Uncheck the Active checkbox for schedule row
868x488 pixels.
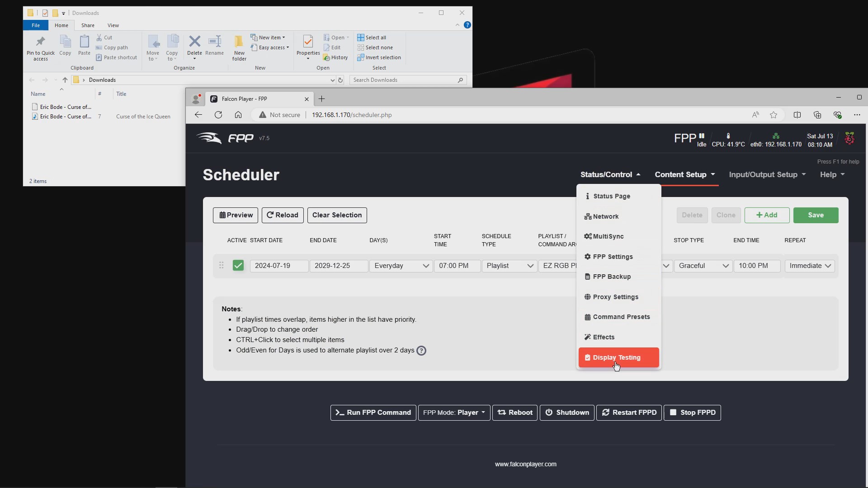coord(238,266)
